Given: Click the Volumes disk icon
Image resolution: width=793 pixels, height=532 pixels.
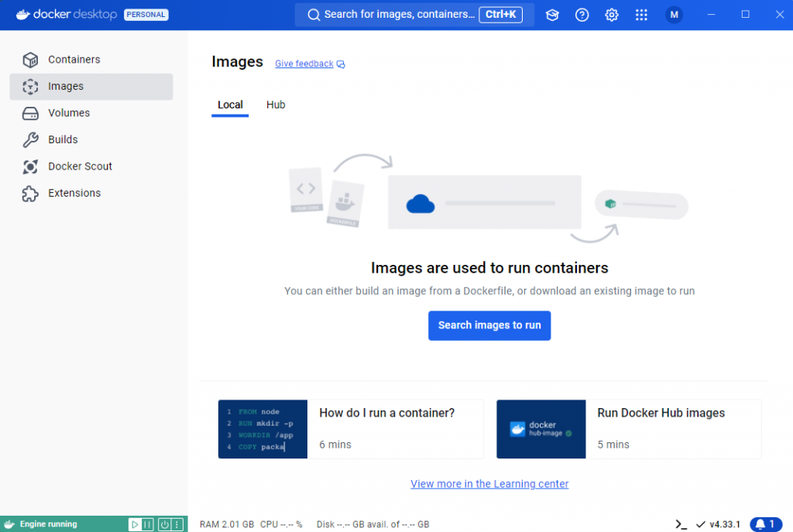Looking at the screenshot, I should tap(30, 113).
